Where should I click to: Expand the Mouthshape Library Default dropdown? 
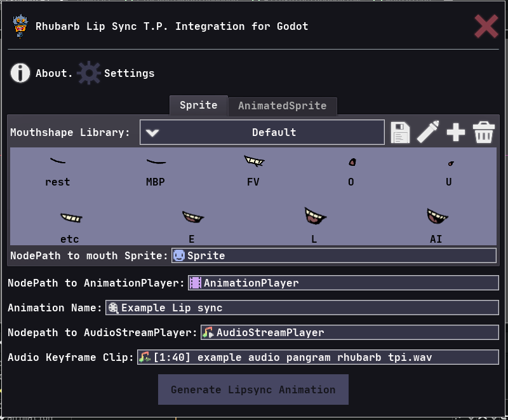click(x=262, y=132)
